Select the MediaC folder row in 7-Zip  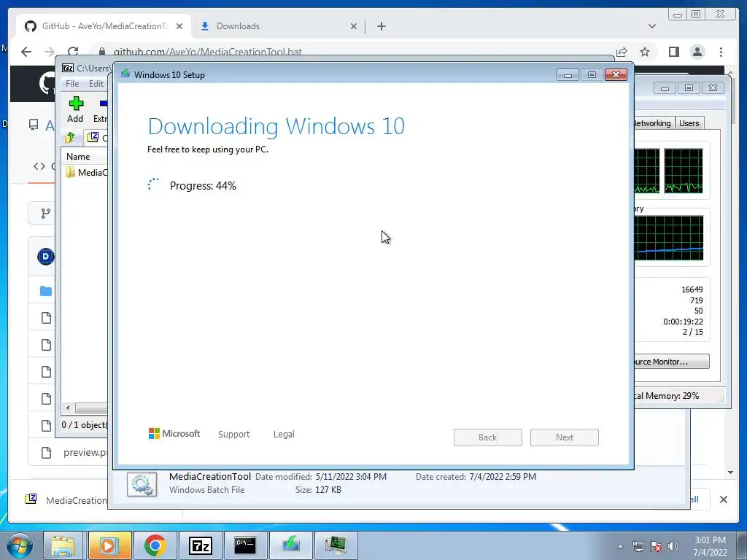pyautogui.click(x=86, y=172)
